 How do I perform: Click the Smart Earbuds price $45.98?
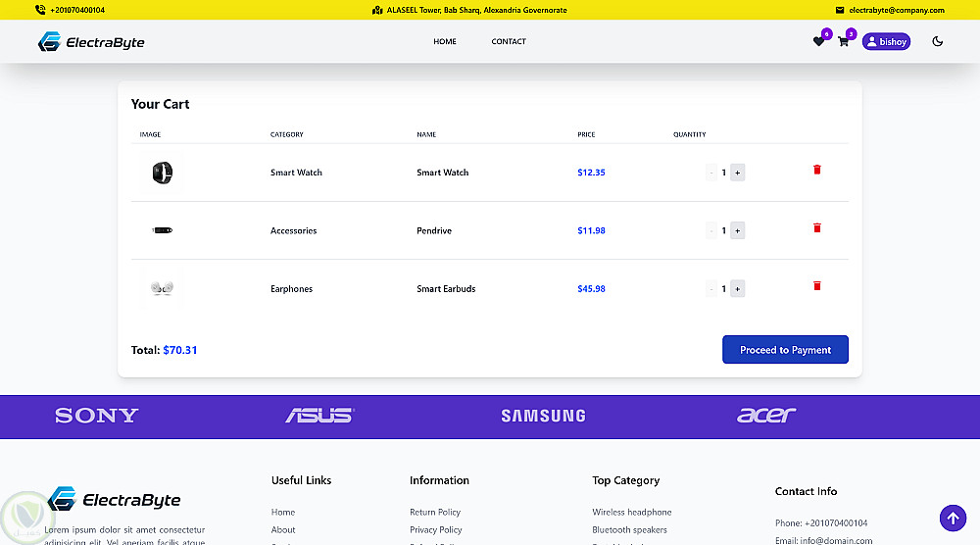[591, 289]
